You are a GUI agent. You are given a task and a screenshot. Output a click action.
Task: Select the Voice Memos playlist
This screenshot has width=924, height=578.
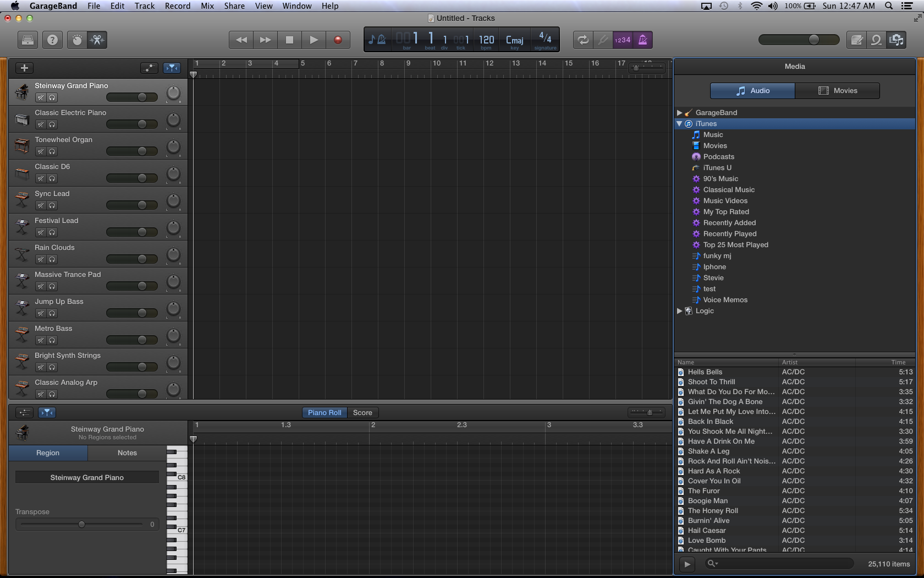click(x=725, y=299)
